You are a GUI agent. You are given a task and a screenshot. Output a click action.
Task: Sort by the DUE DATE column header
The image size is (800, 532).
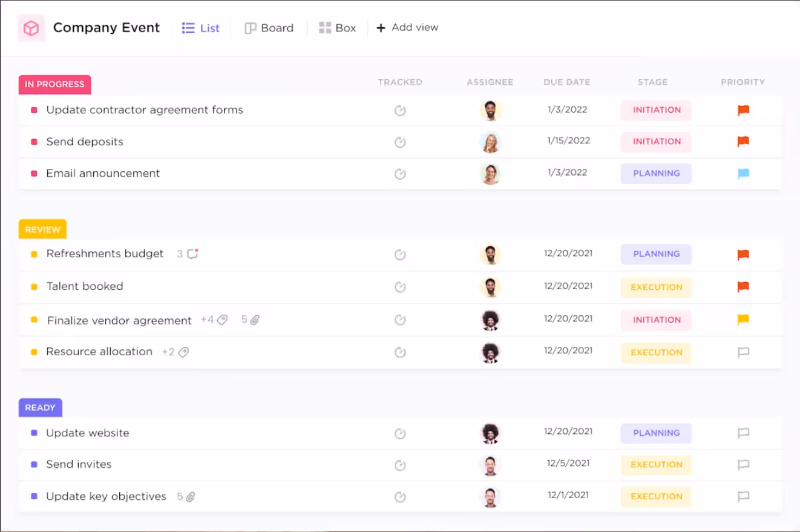(566, 82)
